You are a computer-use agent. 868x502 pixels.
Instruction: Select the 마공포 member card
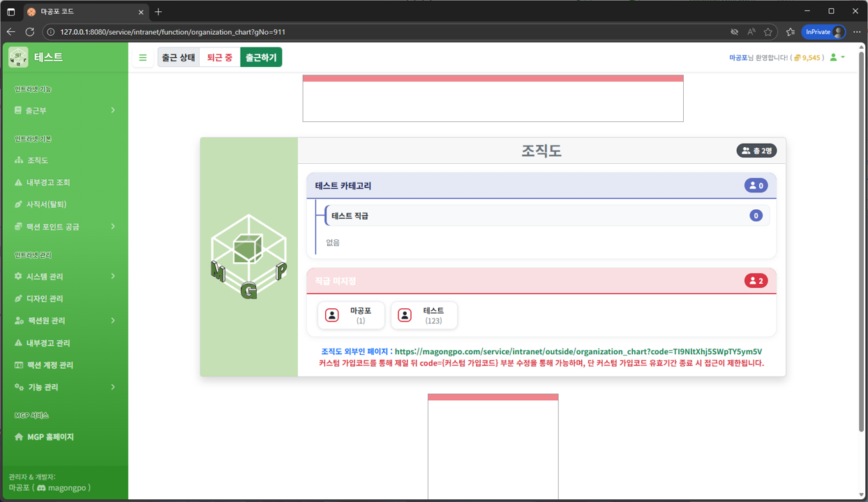(351, 316)
